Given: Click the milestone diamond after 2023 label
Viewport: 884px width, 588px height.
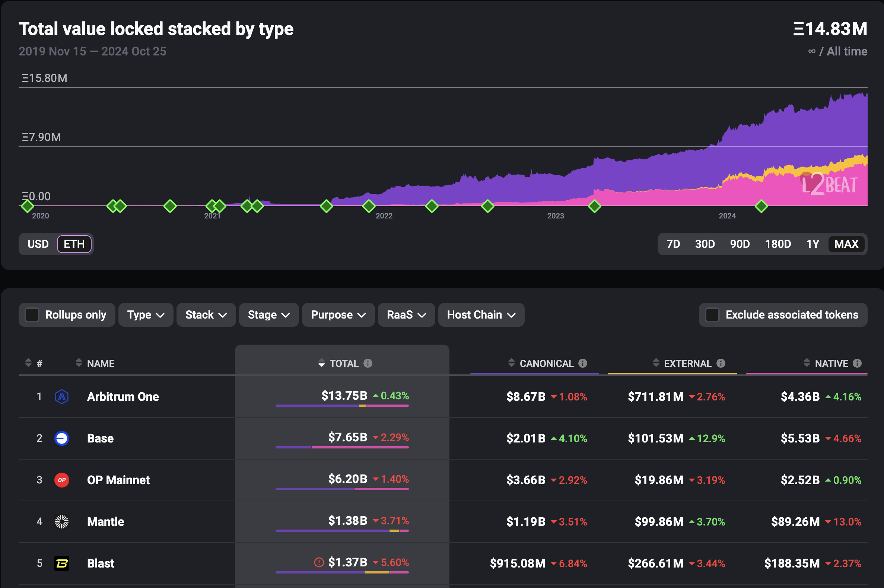Looking at the screenshot, I should click(x=594, y=206).
